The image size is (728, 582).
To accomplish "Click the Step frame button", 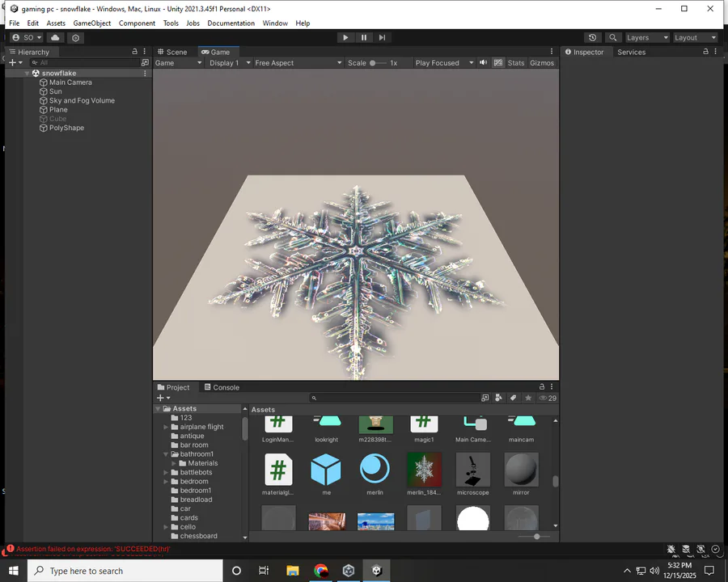I will pos(382,38).
